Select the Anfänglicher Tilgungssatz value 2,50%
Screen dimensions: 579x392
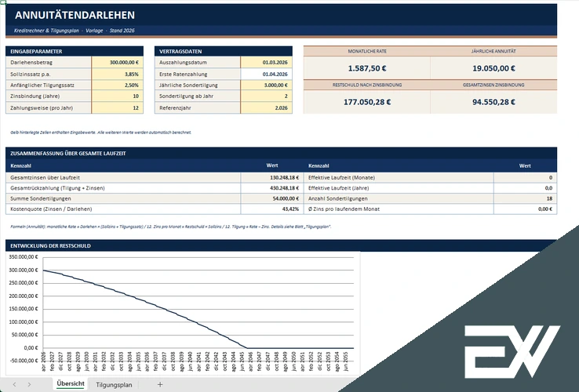pyautogui.click(x=118, y=85)
